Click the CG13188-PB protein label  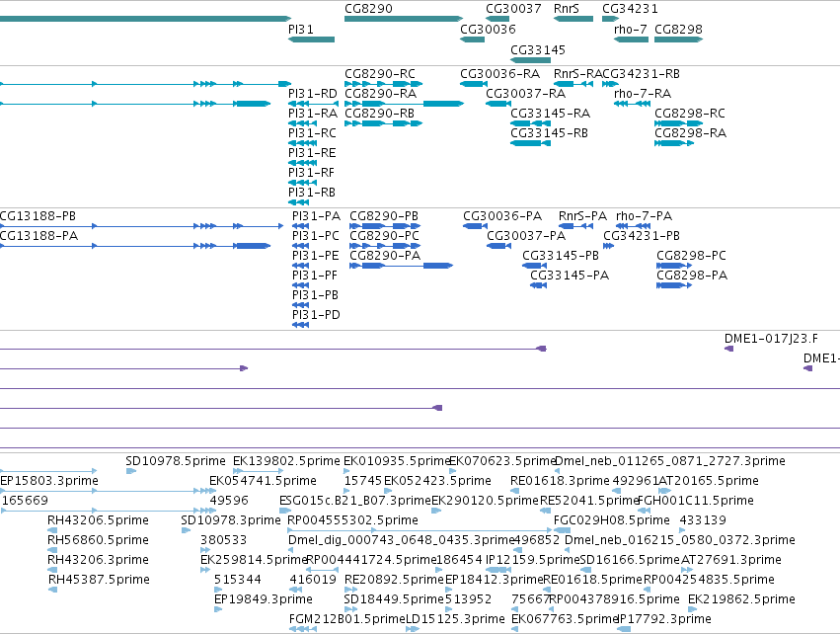[38, 216]
